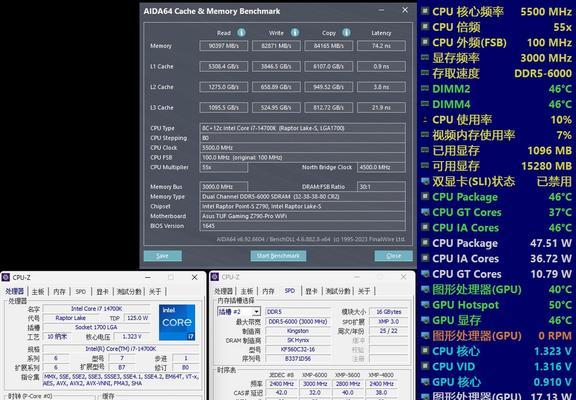The height and width of the screenshot is (400, 576).
Task: Click the icon beside CPU Package 47.51 W row
Action: point(425,243)
